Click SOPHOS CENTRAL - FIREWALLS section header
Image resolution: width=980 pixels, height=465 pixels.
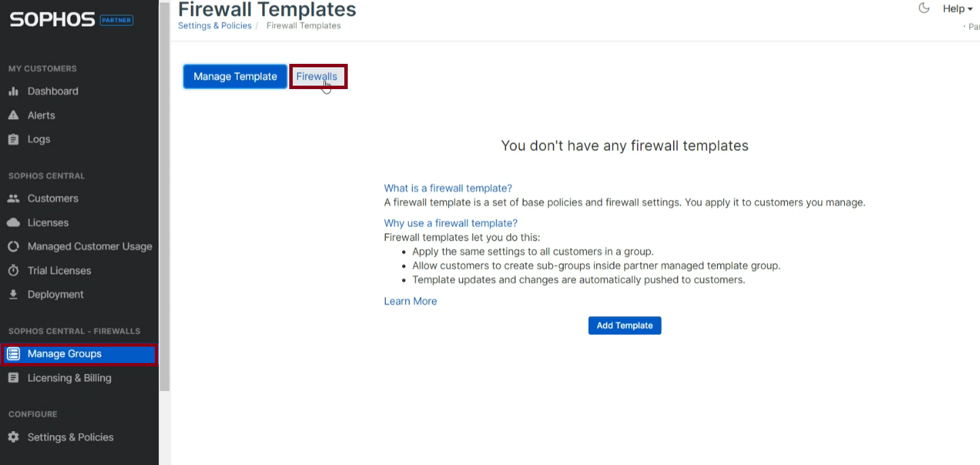click(74, 331)
